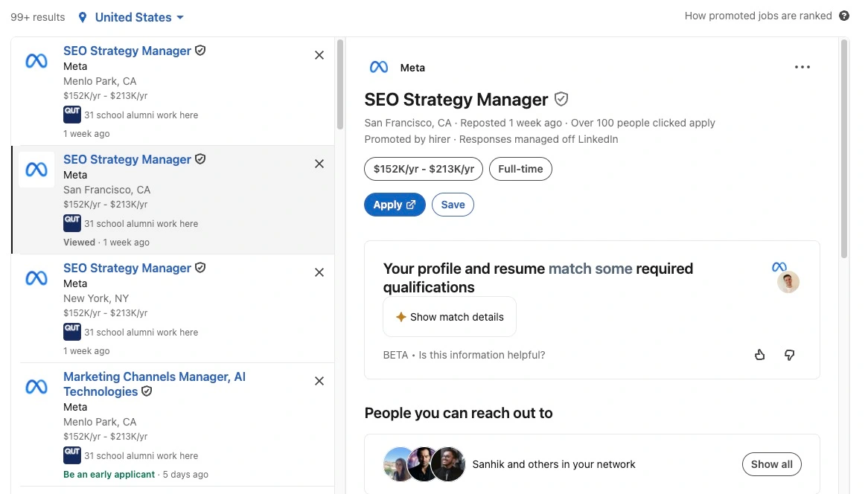This screenshot has width=868, height=494.
Task: Click the Meta logo beside the first job result
Action: (x=36, y=61)
